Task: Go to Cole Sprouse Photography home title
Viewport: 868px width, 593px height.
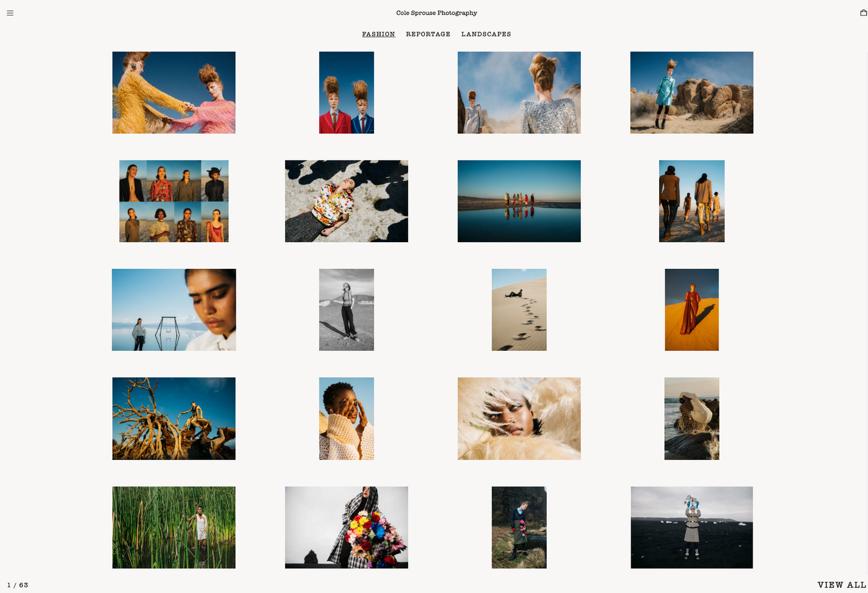Action: click(436, 13)
